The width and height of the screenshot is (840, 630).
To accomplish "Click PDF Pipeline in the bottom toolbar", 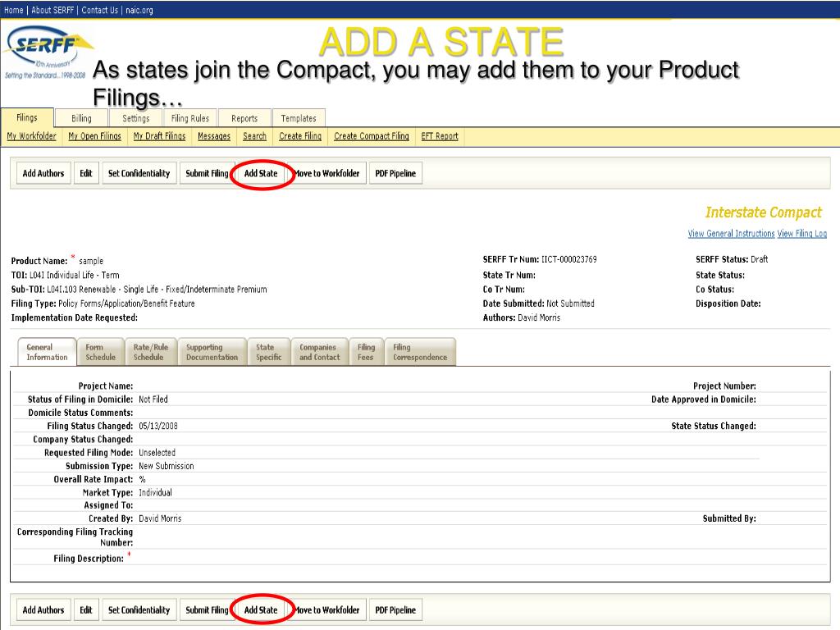I will (395, 609).
